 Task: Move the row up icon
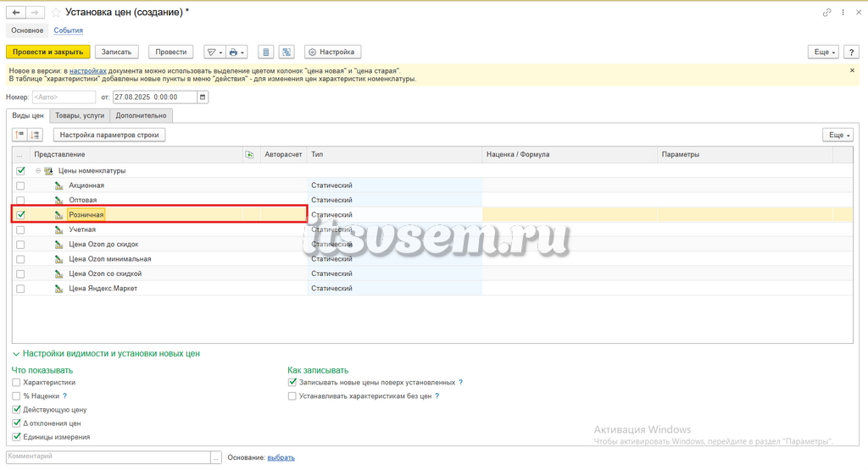(20, 135)
